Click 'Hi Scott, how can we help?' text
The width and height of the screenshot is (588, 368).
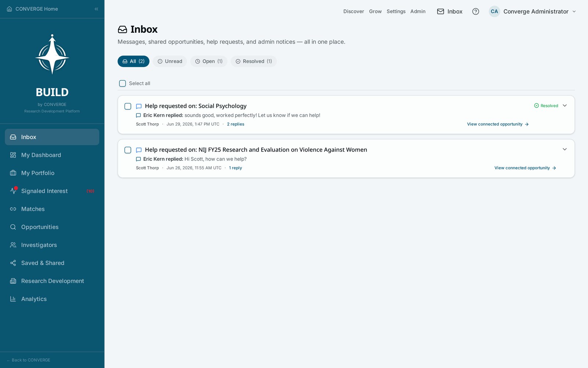[x=215, y=159]
